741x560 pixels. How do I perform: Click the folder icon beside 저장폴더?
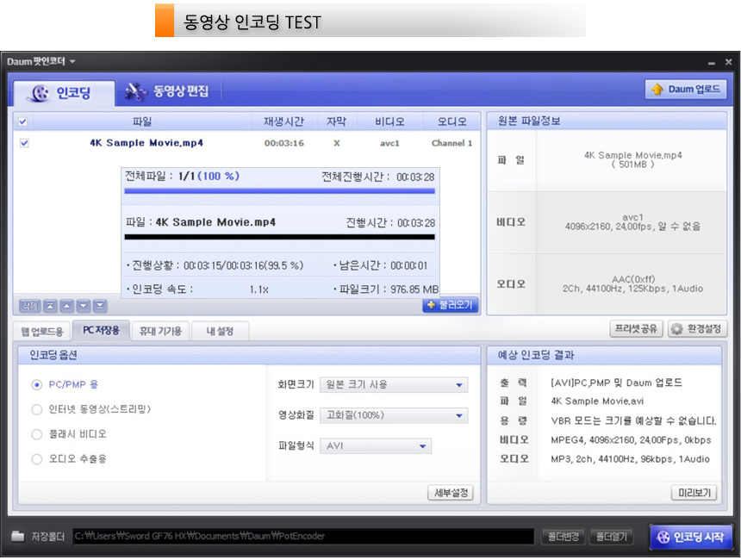[x=18, y=537]
